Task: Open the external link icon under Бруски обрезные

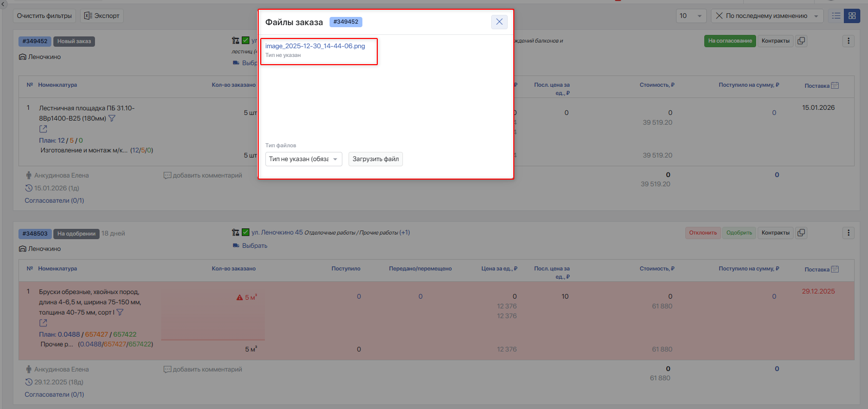Action: coord(43,323)
